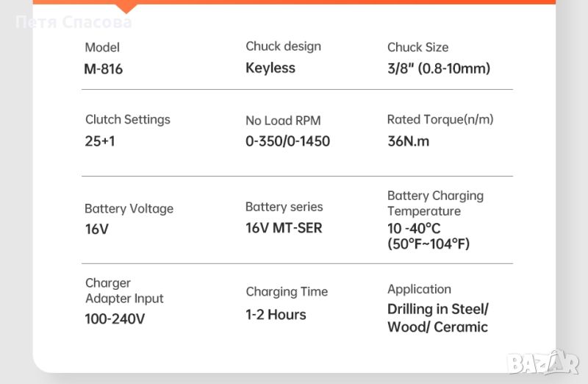The image size is (588, 384).
Task: Click the Петя Спасова watermark text
Action: coord(73,23)
